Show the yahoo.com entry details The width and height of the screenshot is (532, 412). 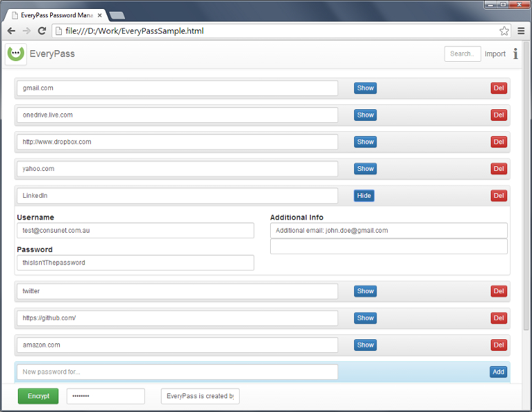pos(365,169)
